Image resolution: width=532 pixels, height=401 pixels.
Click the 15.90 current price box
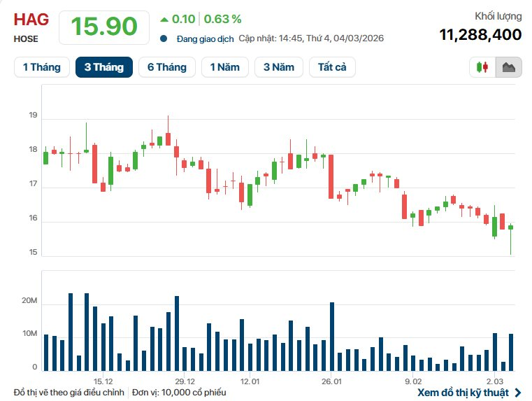(104, 27)
